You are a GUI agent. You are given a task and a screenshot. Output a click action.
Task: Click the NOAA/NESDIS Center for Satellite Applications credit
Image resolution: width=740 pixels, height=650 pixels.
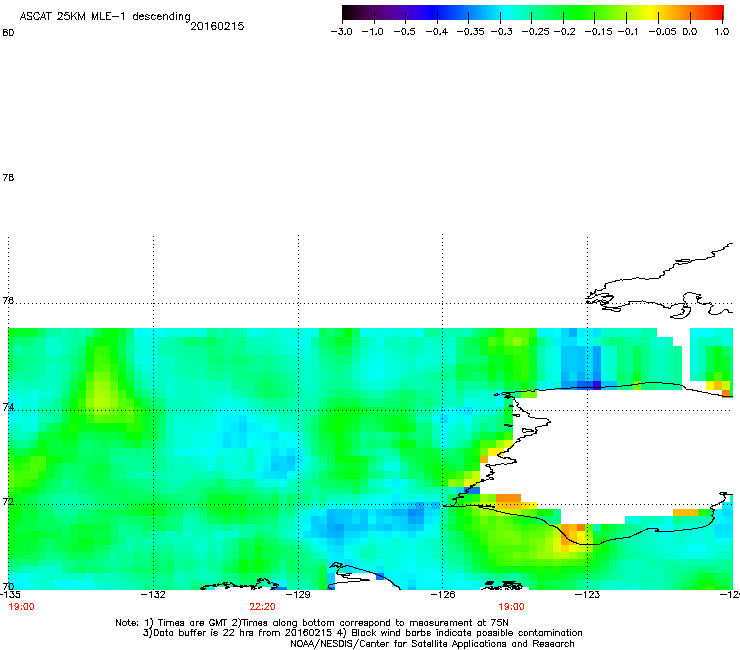(x=432, y=644)
